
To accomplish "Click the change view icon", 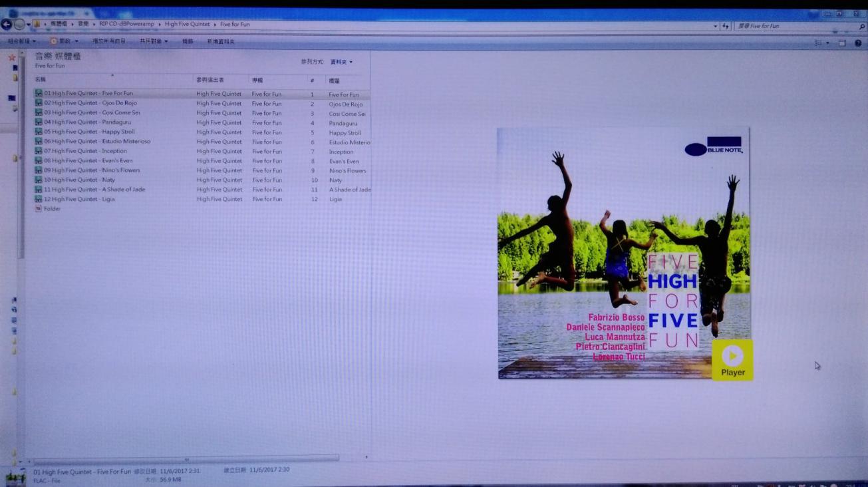I will click(x=818, y=43).
